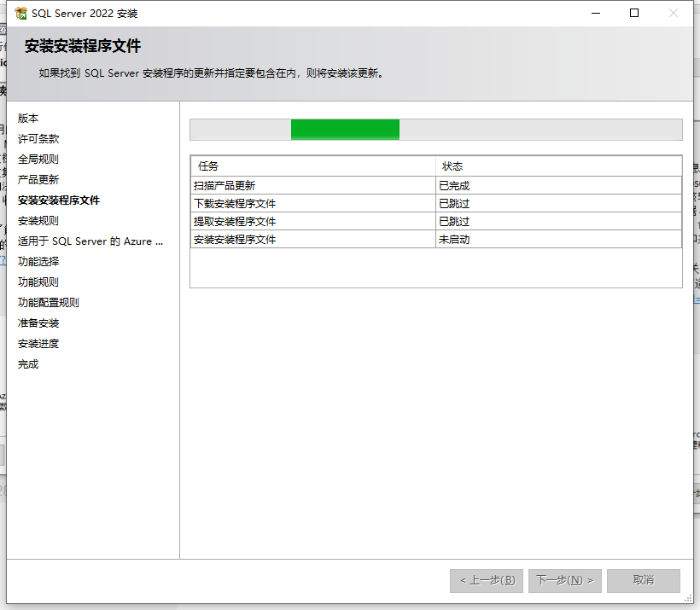Select the 版本 step in sidebar
This screenshot has width=700, height=610.
click(x=28, y=119)
